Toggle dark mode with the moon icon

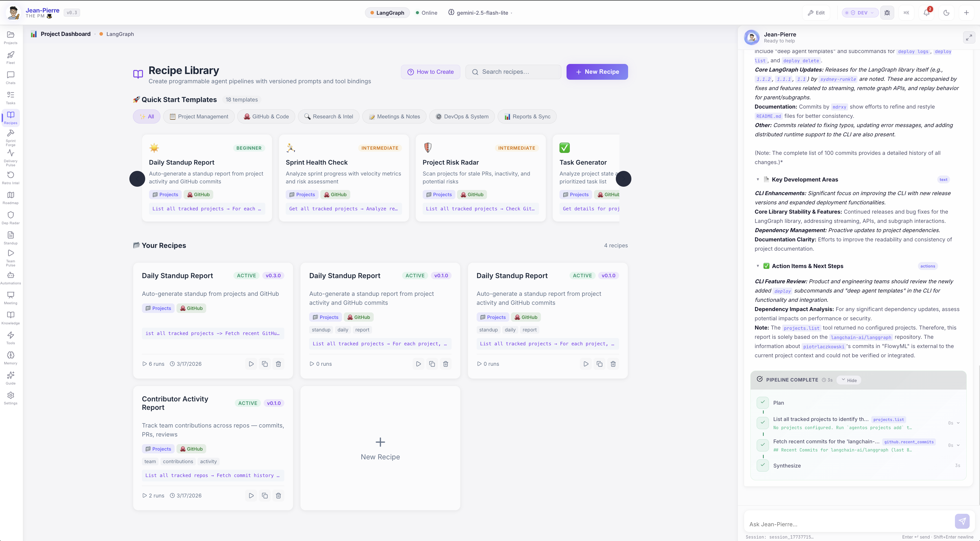pos(946,13)
